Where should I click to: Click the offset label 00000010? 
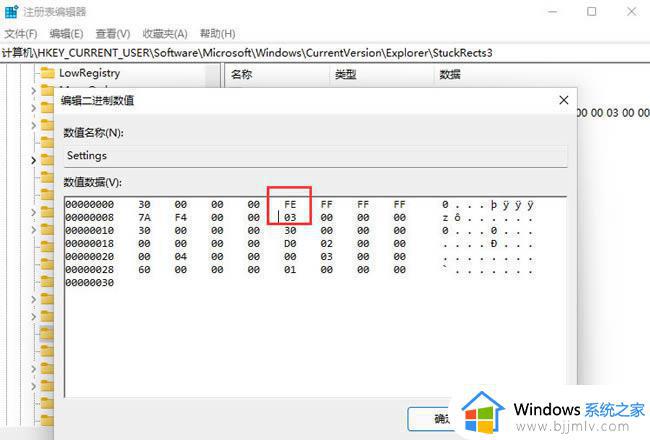(x=90, y=231)
